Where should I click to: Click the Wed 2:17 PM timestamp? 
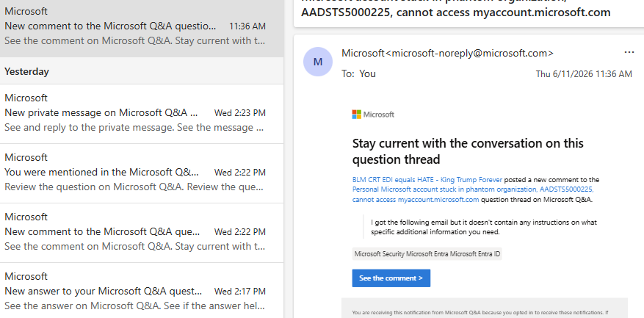(x=240, y=292)
